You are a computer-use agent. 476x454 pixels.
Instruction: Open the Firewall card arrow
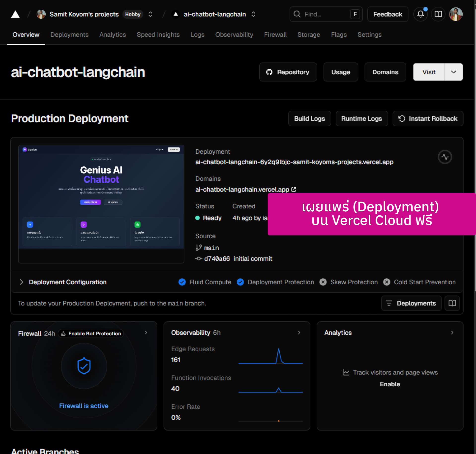146,333
